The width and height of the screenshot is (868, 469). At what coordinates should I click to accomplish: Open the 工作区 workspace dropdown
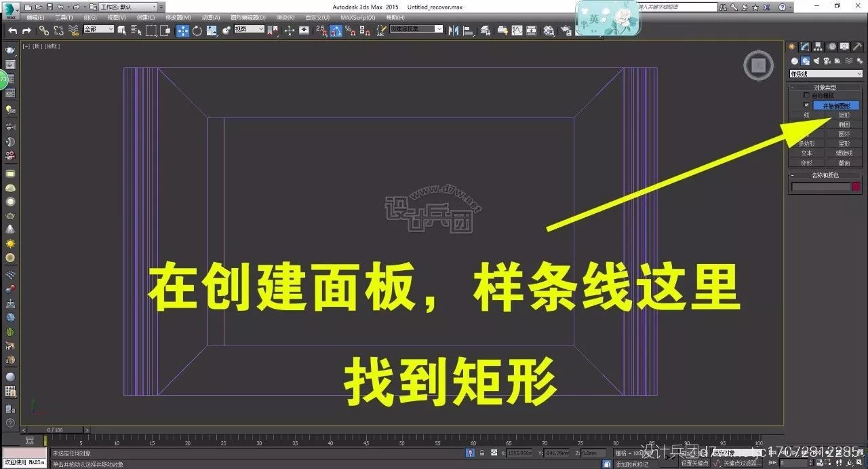point(127,7)
